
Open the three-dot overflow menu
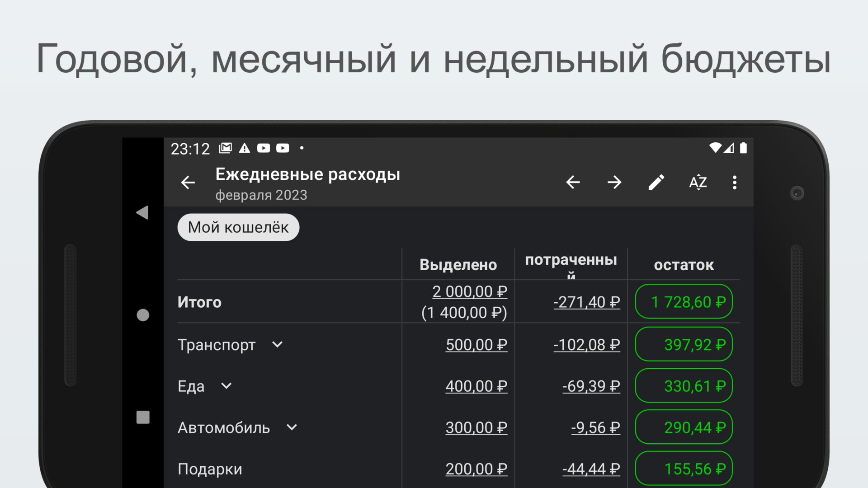click(735, 183)
